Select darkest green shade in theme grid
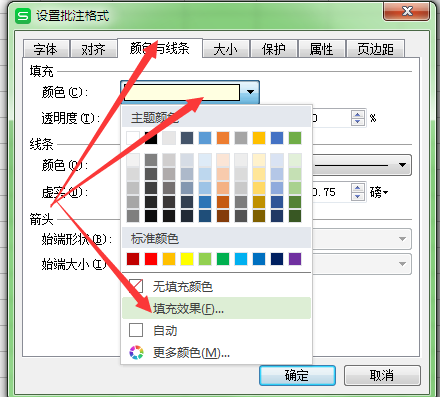 pyautogui.click(x=295, y=216)
